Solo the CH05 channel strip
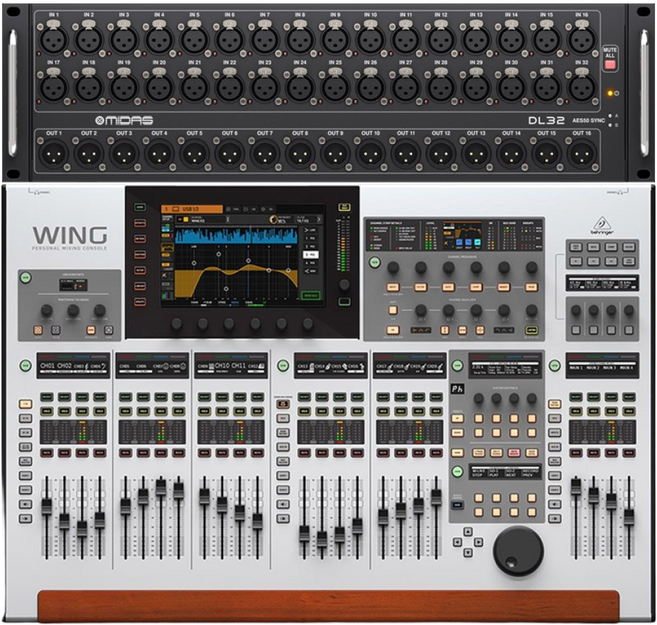This screenshot has width=657, height=625. click(125, 411)
